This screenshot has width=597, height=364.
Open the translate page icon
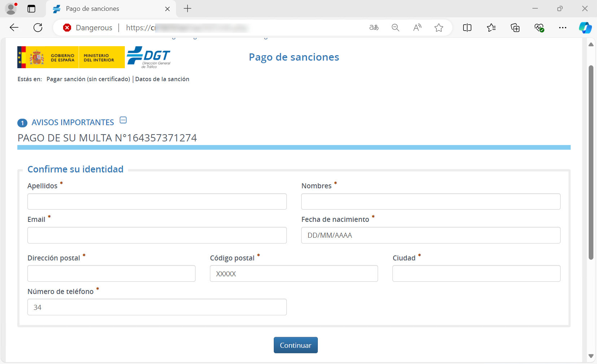click(x=374, y=28)
